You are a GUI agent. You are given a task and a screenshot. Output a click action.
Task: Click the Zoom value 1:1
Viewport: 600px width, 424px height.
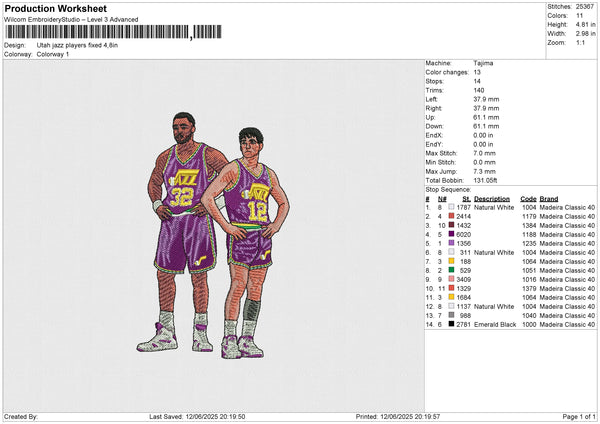(580, 42)
